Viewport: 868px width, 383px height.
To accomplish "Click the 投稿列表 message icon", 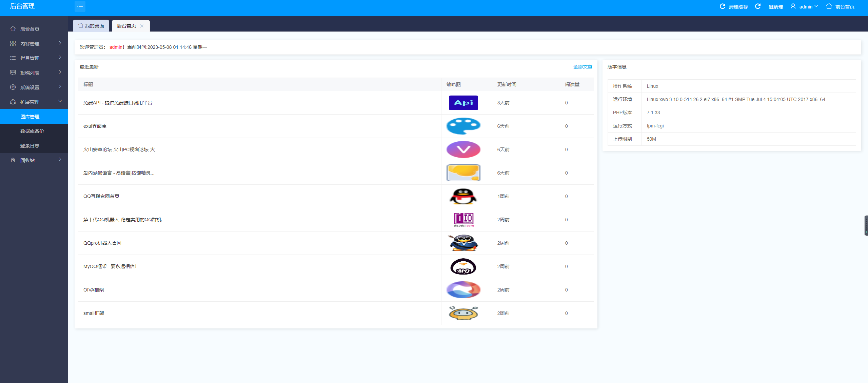I will coord(13,73).
